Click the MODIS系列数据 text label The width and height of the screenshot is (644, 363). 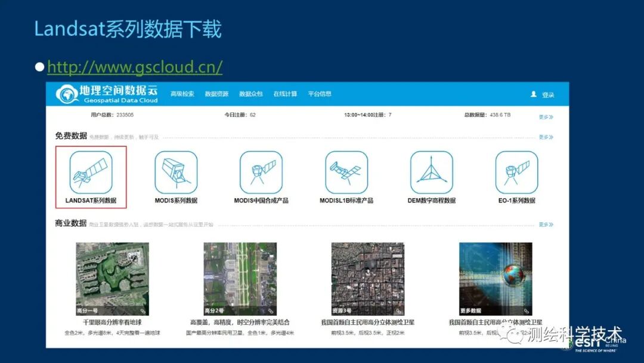pyautogui.click(x=176, y=201)
